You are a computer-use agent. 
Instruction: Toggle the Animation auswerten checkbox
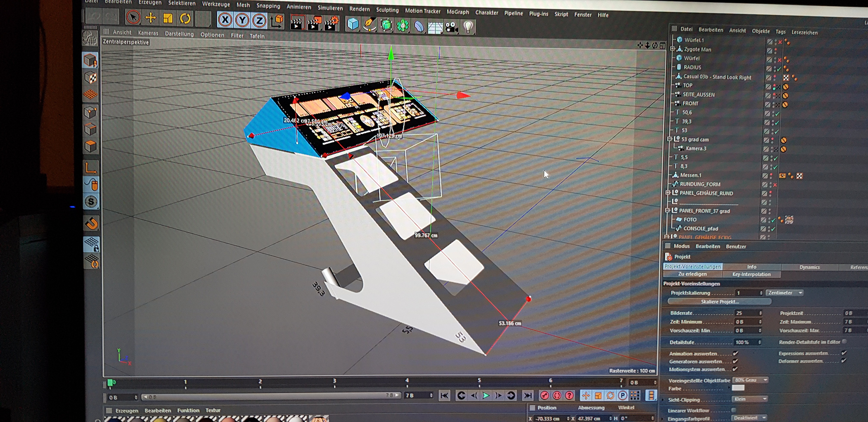(736, 353)
